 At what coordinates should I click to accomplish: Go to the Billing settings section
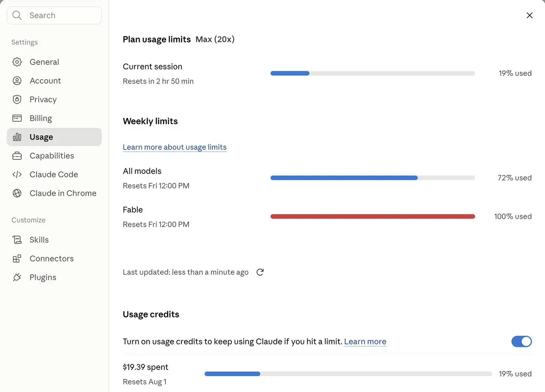tap(54, 118)
